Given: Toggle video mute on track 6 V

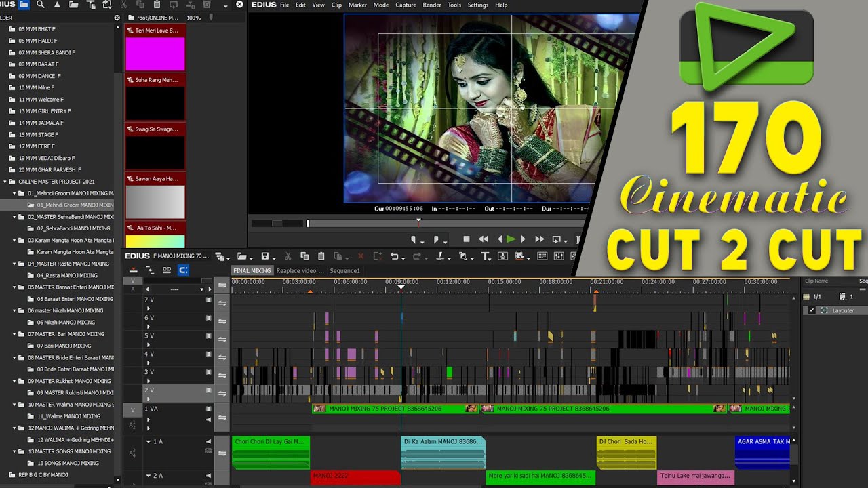Looking at the screenshot, I should [x=209, y=317].
